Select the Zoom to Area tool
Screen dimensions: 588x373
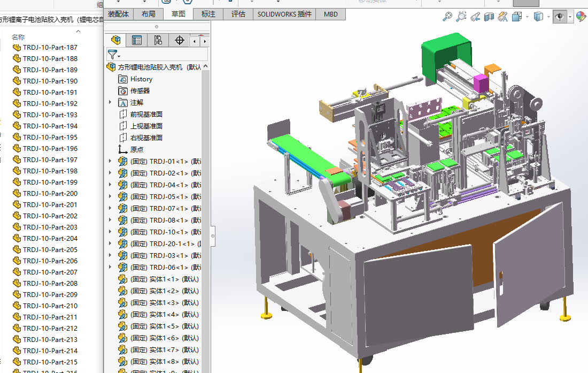click(461, 17)
